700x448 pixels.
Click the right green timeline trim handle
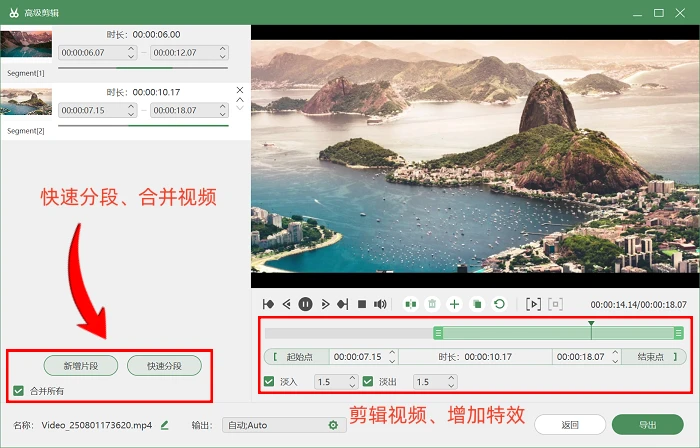679,333
